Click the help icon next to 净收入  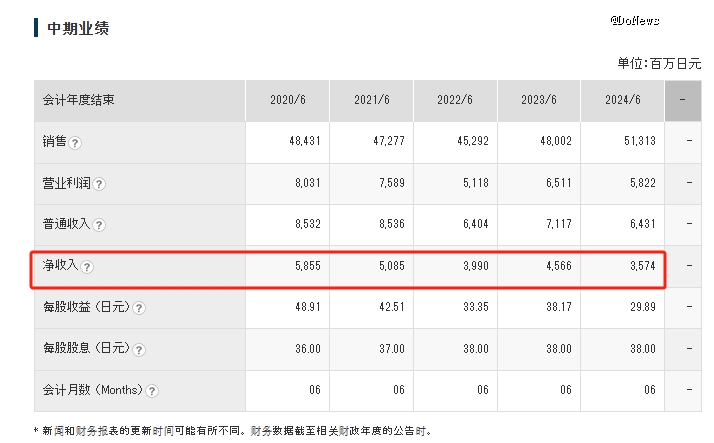tap(87, 267)
